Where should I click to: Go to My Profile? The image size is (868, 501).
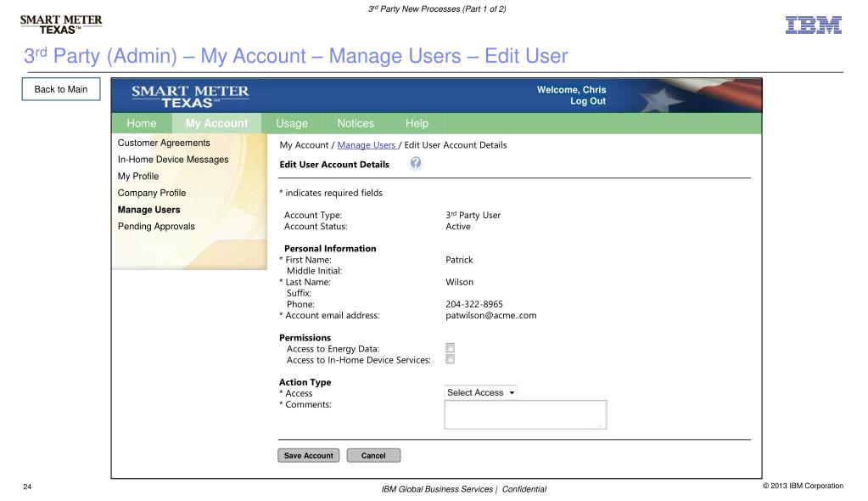(x=137, y=177)
